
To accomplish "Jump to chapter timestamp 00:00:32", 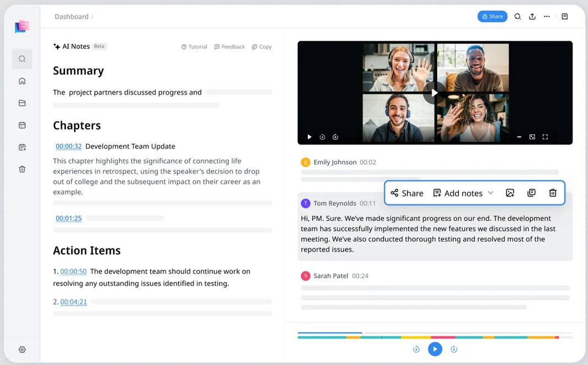I will 69,146.
